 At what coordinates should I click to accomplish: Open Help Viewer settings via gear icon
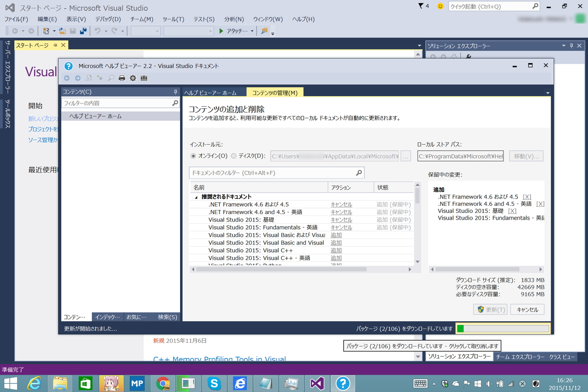point(132,78)
